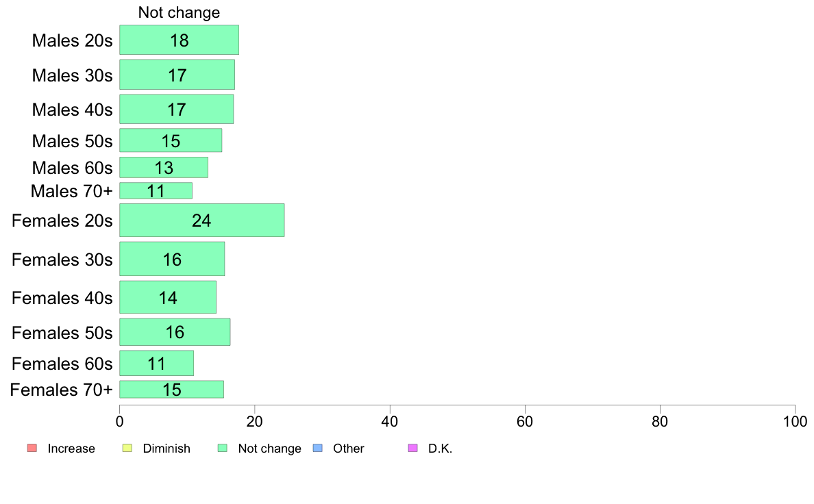Click the magenta D.K. legend swatch
Image resolution: width=814 pixels, height=504 pixels.
412,448
